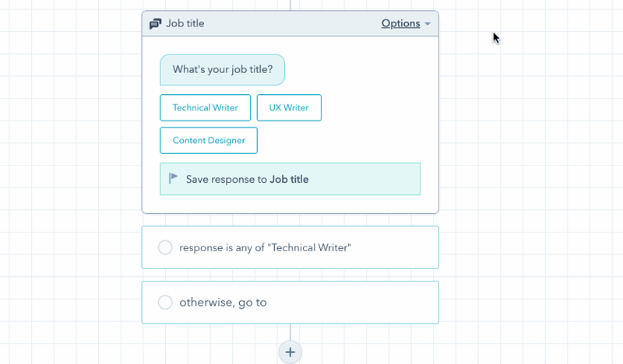Image resolution: width=623 pixels, height=364 pixels.
Task: Click the What's your job title? message bubble
Action: pyautogui.click(x=222, y=70)
